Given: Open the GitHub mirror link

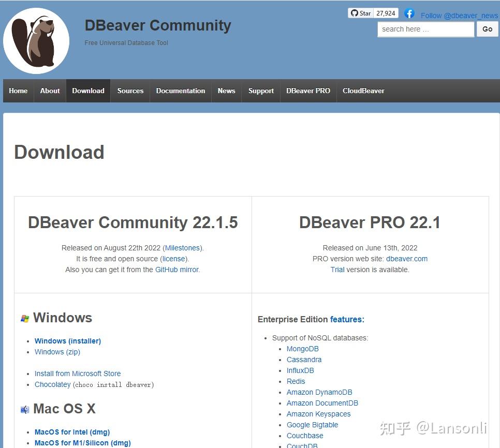Looking at the screenshot, I should coord(177,270).
